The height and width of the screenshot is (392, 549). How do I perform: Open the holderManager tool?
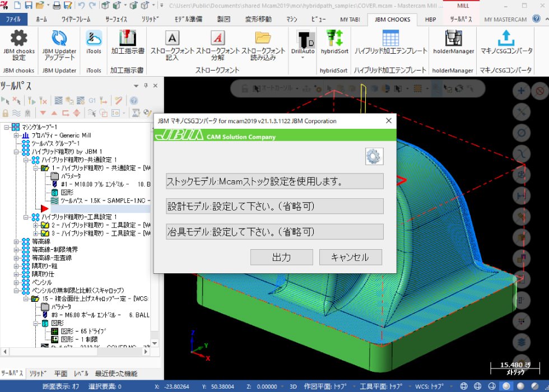tap(453, 39)
